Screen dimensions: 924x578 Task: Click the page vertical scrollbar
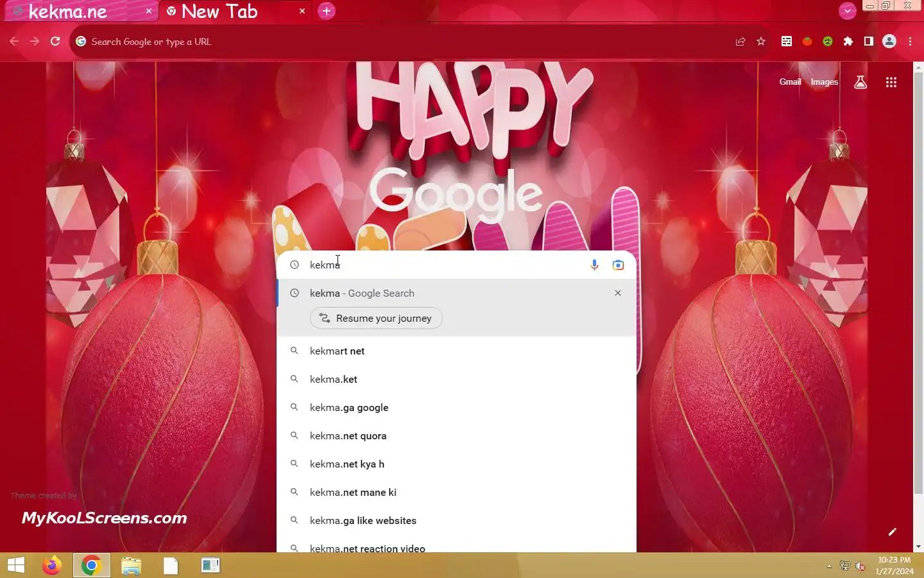coord(918,283)
